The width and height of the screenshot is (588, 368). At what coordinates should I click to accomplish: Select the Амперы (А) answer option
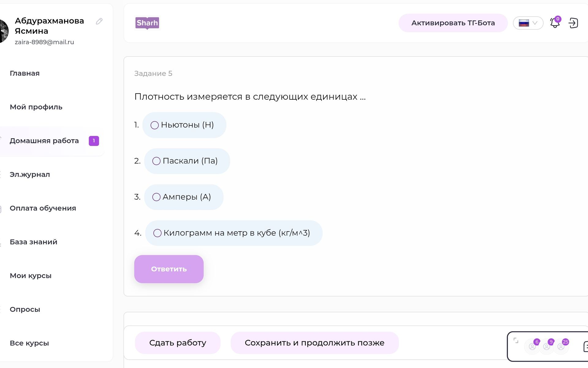tap(184, 197)
